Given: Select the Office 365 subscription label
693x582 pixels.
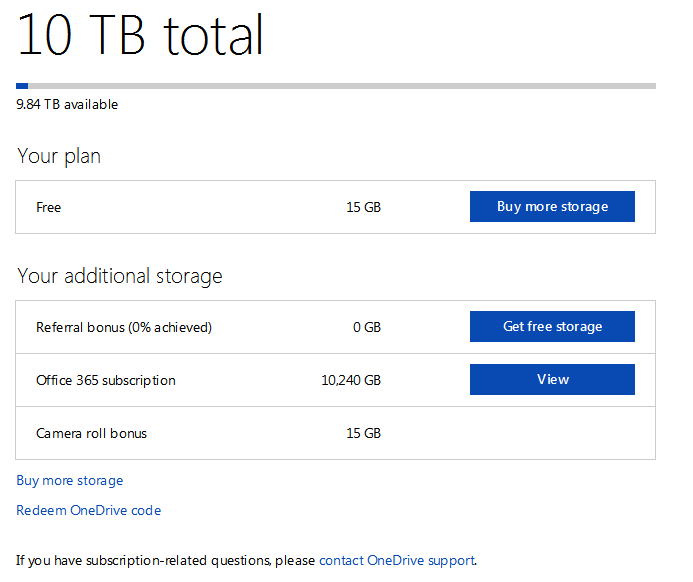Looking at the screenshot, I should pyautogui.click(x=106, y=381).
